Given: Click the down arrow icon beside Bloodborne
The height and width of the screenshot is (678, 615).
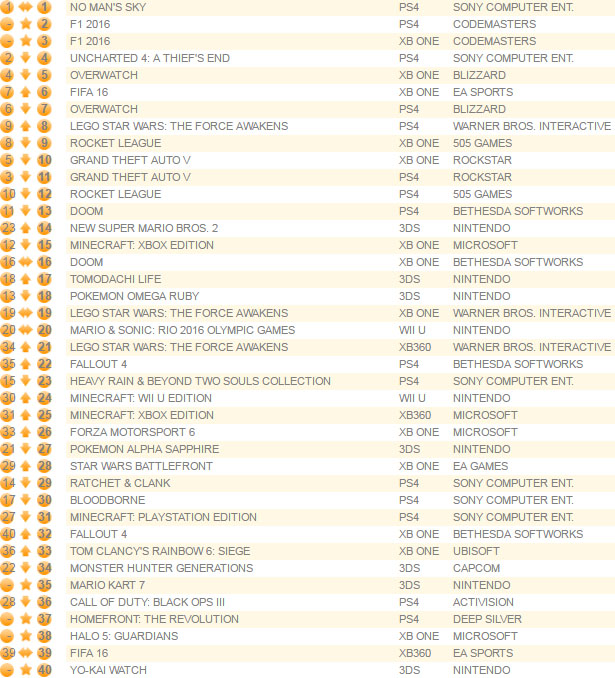Looking at the screenshot, I should pyautogui.click(x=26, y=499).
